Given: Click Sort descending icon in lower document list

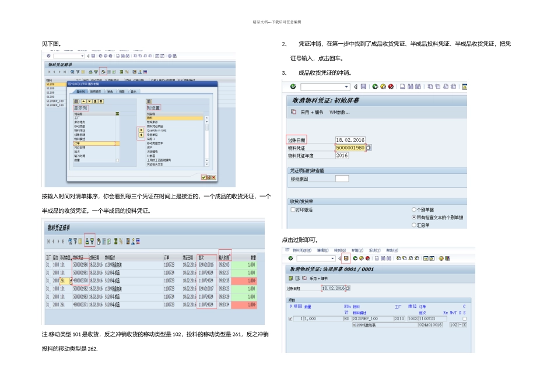Looking at the screenshot, I should pyautogui.click(x=92, y=241).
